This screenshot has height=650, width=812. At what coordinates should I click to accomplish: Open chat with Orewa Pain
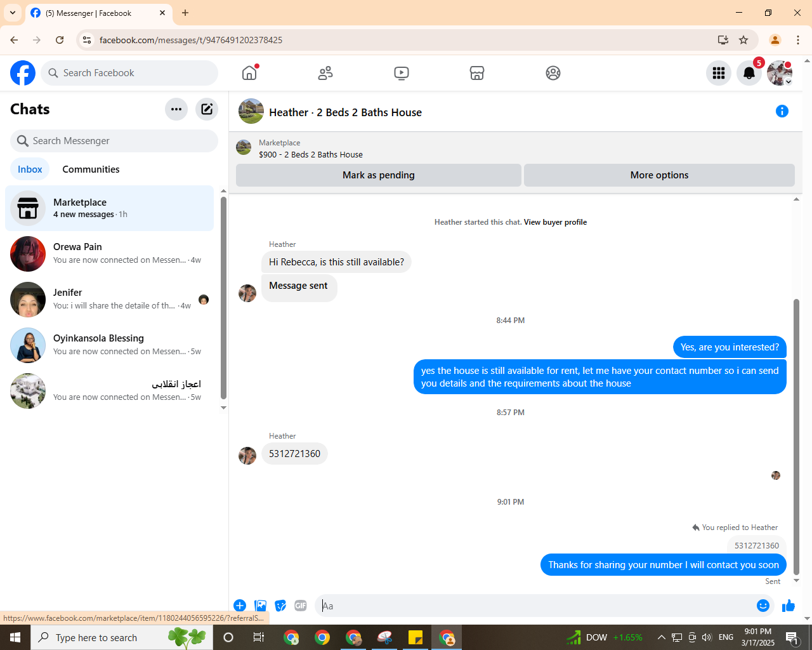110,254
